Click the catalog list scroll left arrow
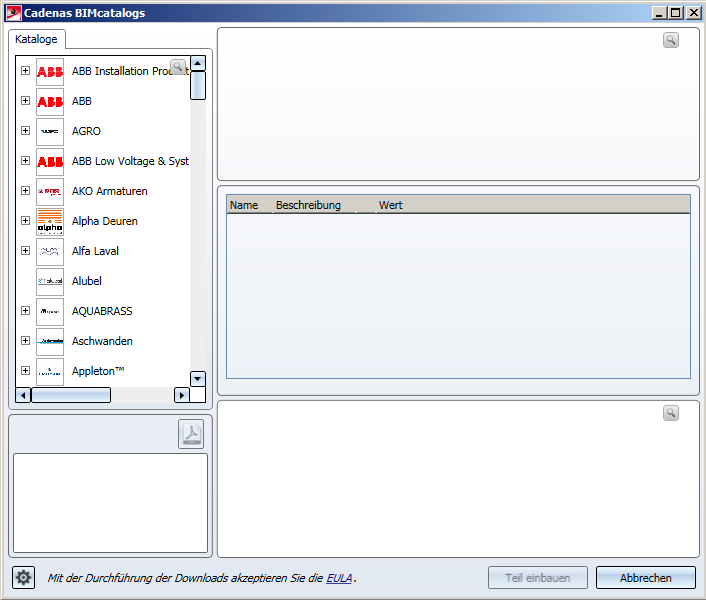The image size is (706, 600). click(23, 395)
